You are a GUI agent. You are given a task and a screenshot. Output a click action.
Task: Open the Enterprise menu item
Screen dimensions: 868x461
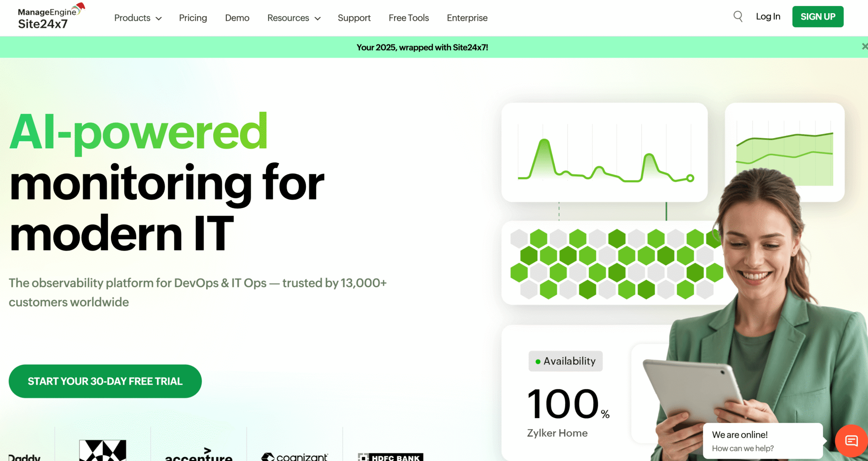tap(467, 18)
